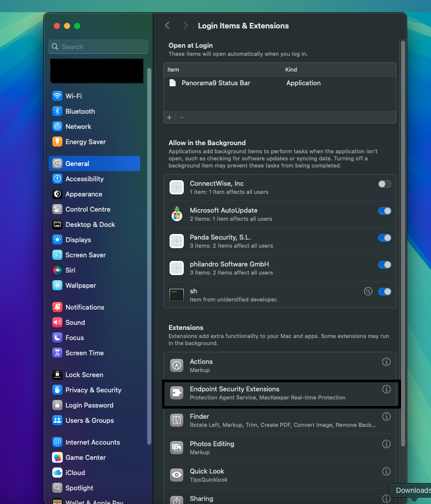Go back with the left chevron
The height and width of the screenshot is (504, 431).
[167, 26]
